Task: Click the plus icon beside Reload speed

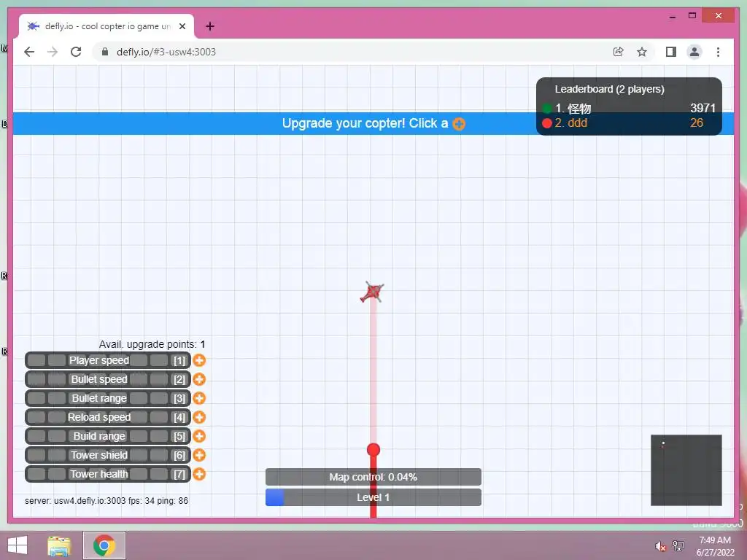Action: point(199,417)
